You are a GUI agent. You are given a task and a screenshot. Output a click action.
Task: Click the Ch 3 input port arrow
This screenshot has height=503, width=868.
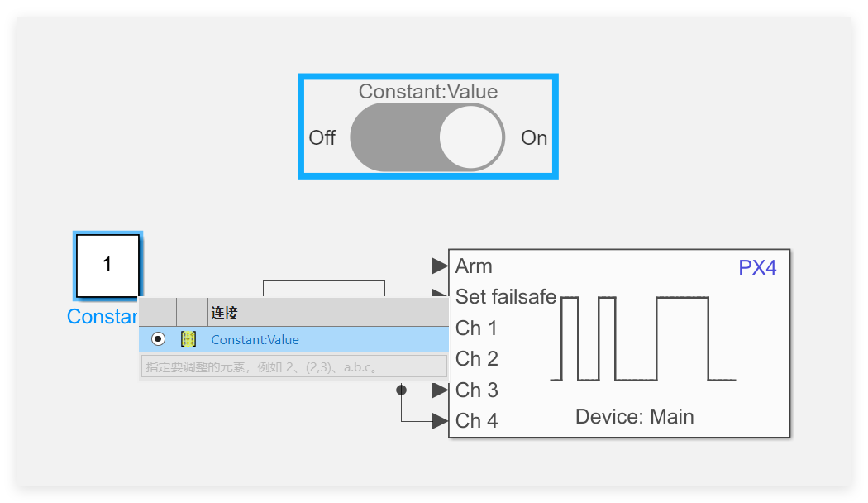(439, 390)
